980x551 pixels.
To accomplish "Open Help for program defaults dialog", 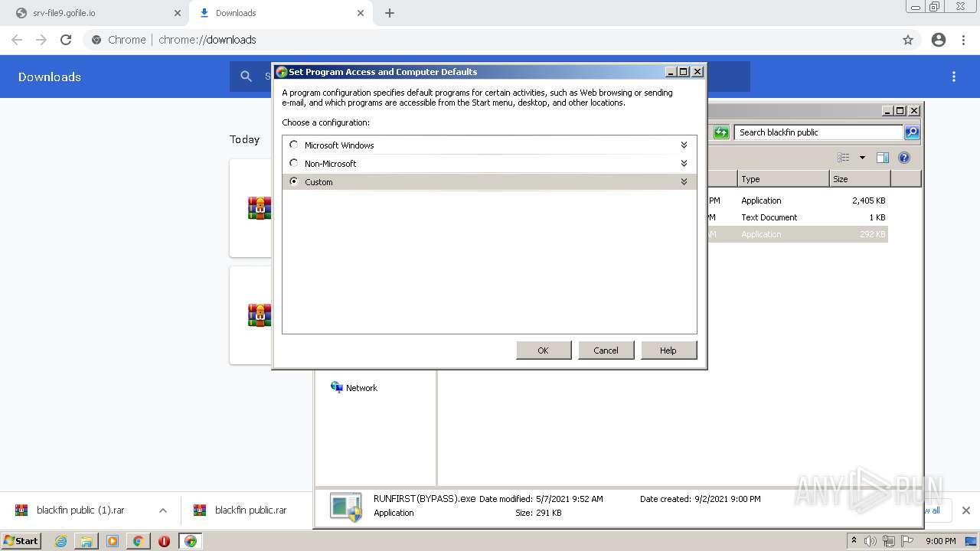I will click(x=668, y=350).
